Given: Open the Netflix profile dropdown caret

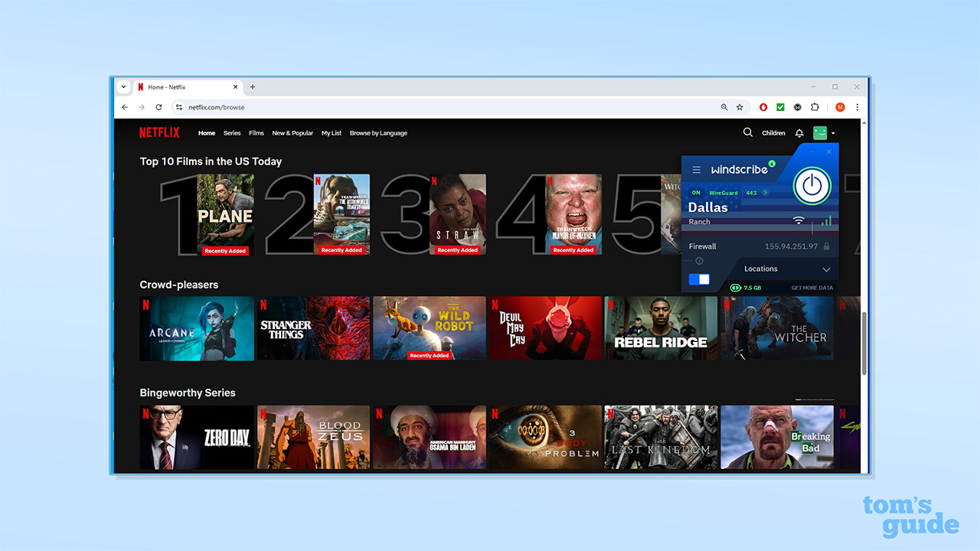Looking at the screenshot, I should point(833,133).
